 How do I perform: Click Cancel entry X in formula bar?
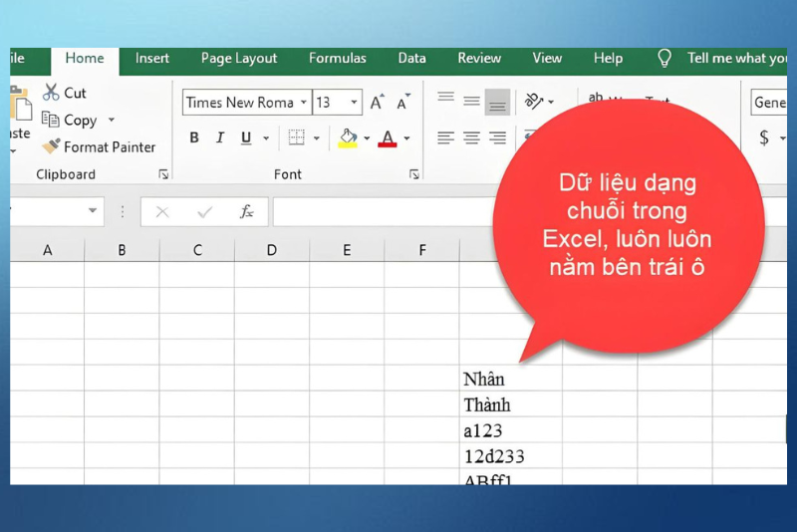point(162,211)
